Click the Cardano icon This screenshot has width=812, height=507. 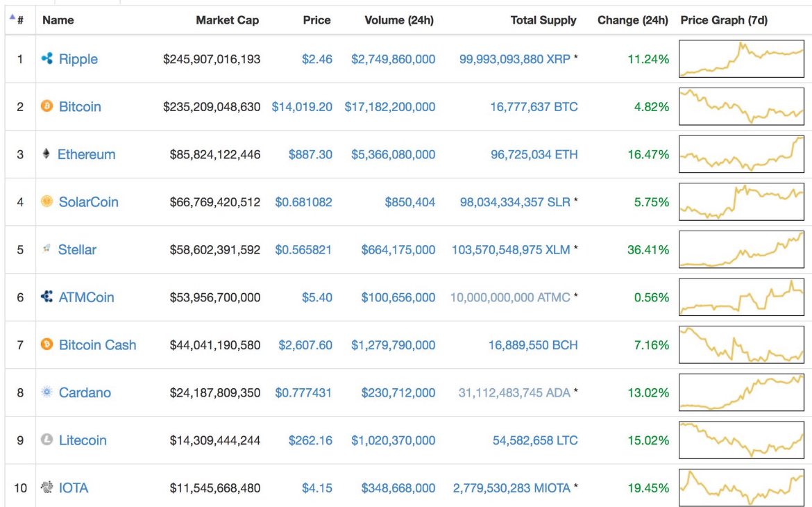[x=46, y=392]
